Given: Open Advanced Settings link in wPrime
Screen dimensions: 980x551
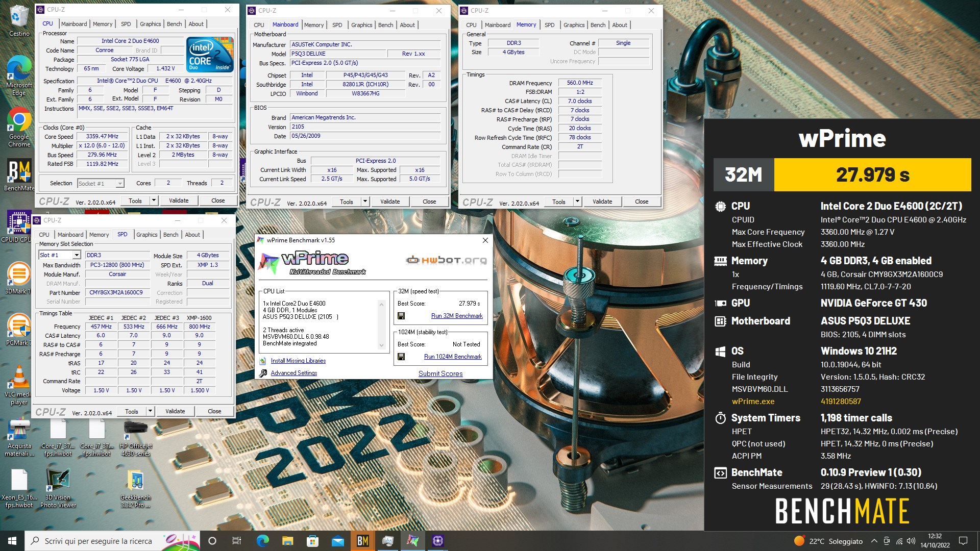Looking at the screenshot, I should (x=293, y=373).
